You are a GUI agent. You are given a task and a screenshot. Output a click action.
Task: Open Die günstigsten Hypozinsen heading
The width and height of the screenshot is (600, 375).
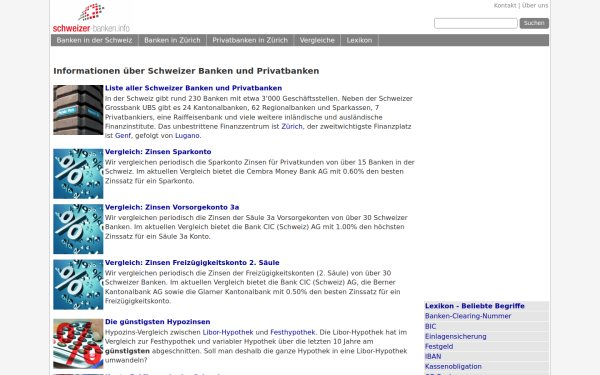coord(157,322)
